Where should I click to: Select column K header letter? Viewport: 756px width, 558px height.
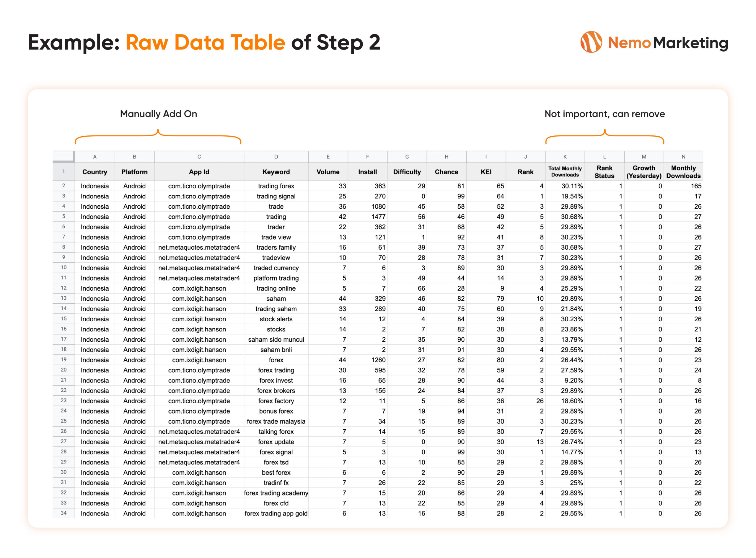coord(565,157)
